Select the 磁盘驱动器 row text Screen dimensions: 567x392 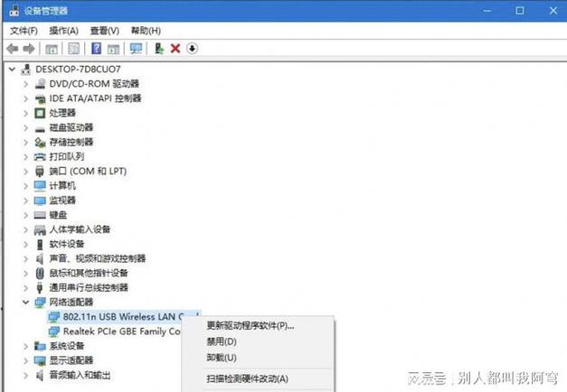pyautogui.click(x=71, y=127)
